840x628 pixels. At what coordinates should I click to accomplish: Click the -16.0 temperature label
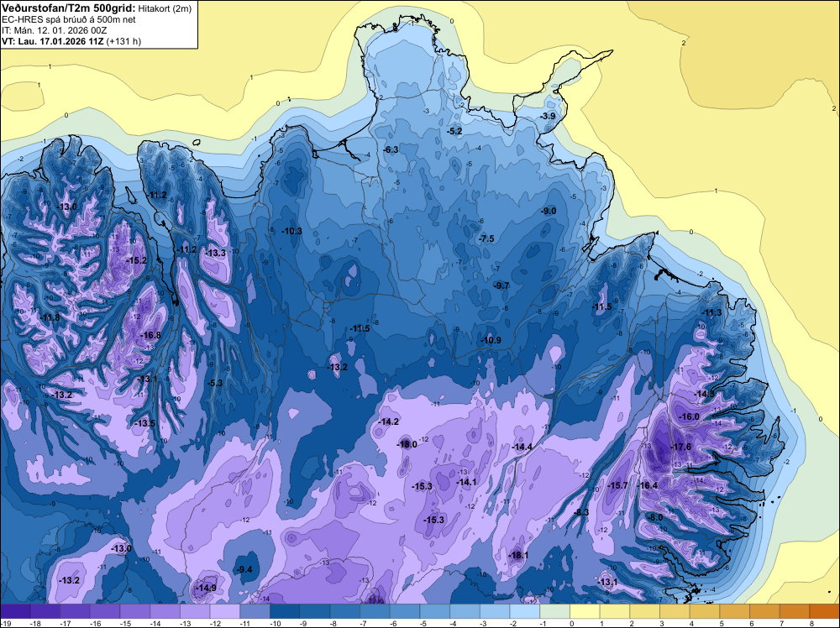pos(689,417)
